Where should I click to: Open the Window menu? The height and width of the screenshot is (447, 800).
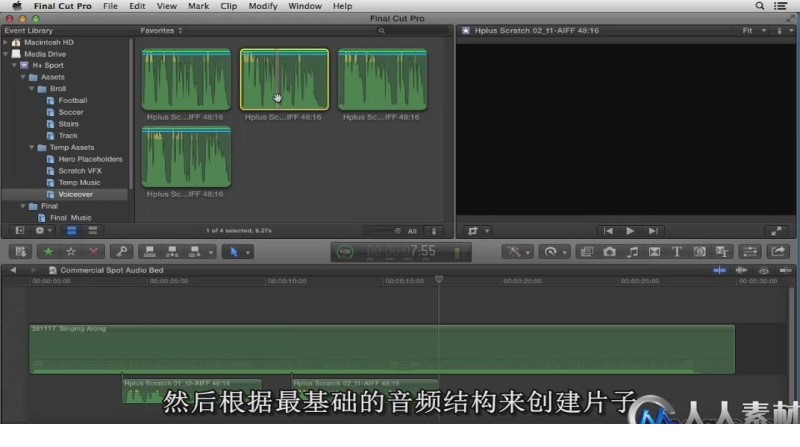[305, 6]
